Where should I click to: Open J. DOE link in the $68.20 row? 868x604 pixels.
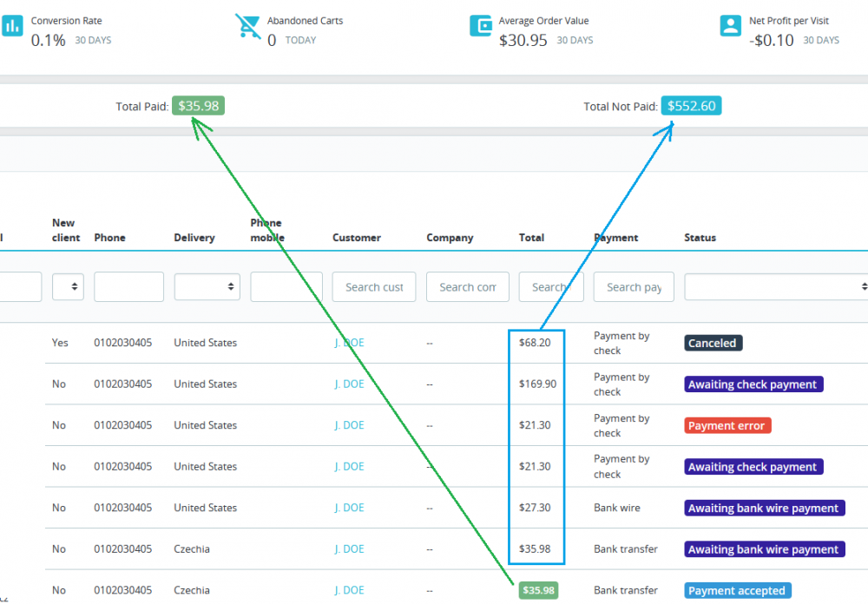(x=349, y=343)
